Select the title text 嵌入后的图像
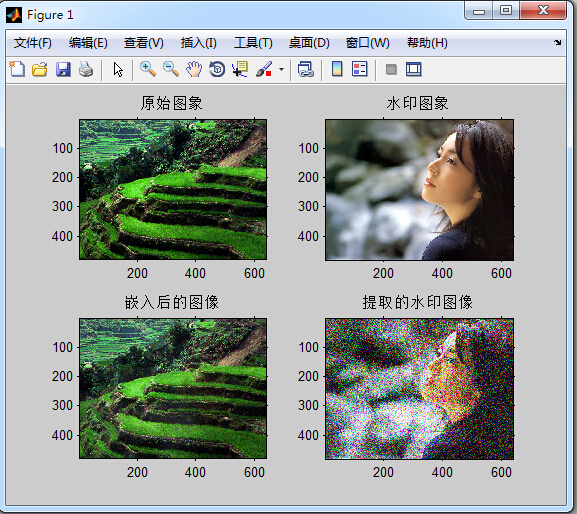 tap(171, 302)
